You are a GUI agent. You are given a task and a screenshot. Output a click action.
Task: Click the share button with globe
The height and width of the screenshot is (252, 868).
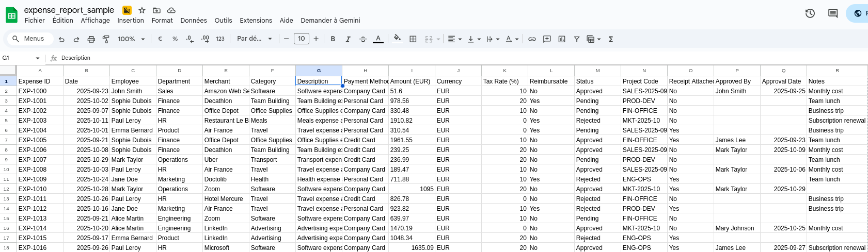tap(857, 13)
